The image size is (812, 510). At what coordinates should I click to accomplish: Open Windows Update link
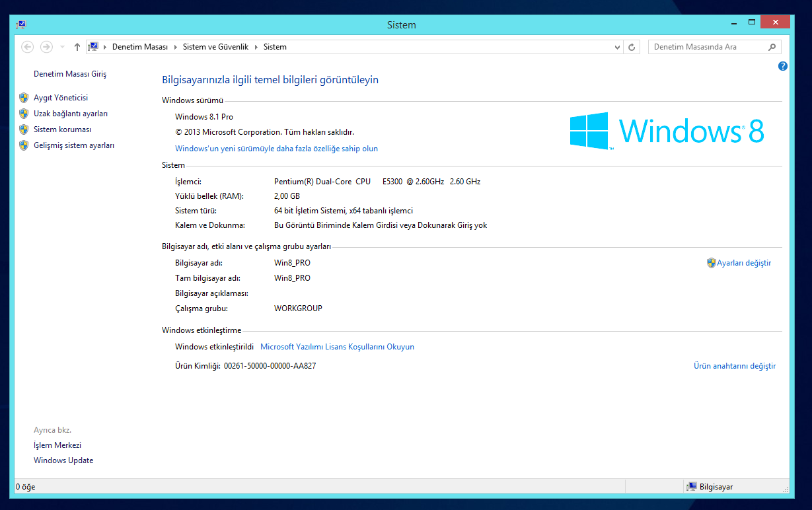coord(63,460)
